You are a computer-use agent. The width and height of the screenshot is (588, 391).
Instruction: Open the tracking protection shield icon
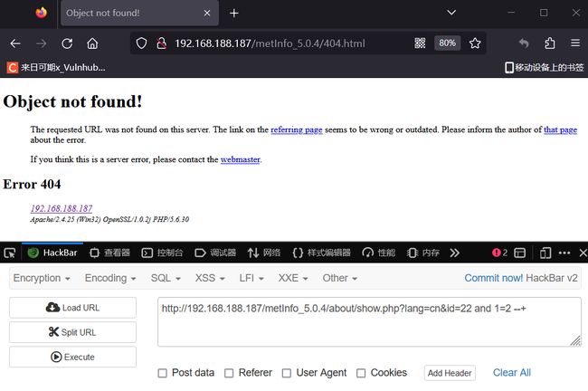click(x=141, y=43)
